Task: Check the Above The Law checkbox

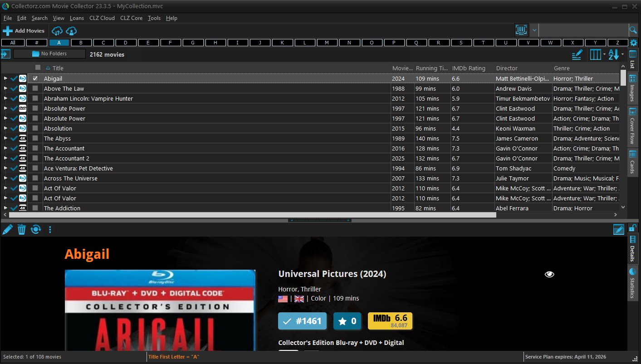Action: click(x=35, y=88)
